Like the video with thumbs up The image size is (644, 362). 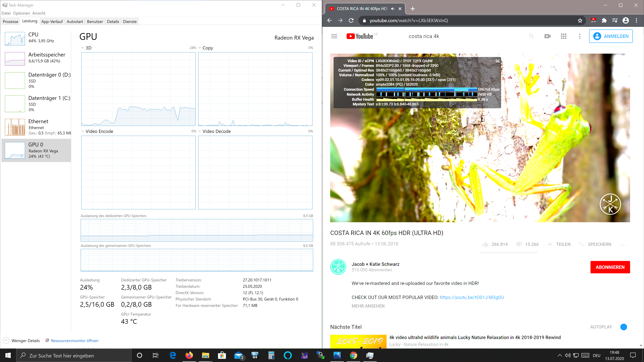tap(486, 244)
